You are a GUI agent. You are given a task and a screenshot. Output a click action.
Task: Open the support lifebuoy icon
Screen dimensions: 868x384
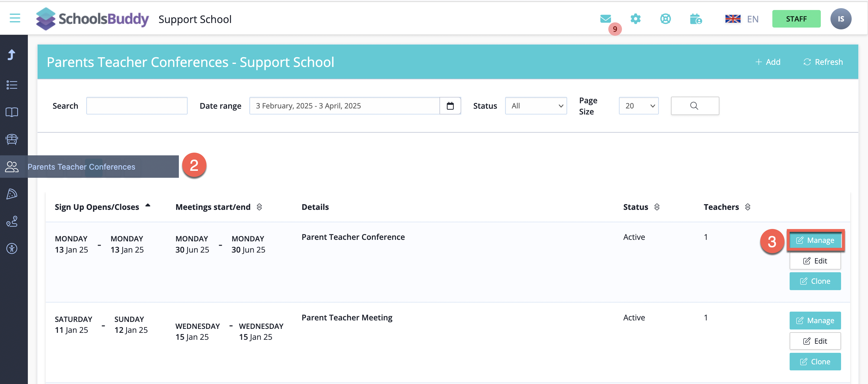point(665,19)
